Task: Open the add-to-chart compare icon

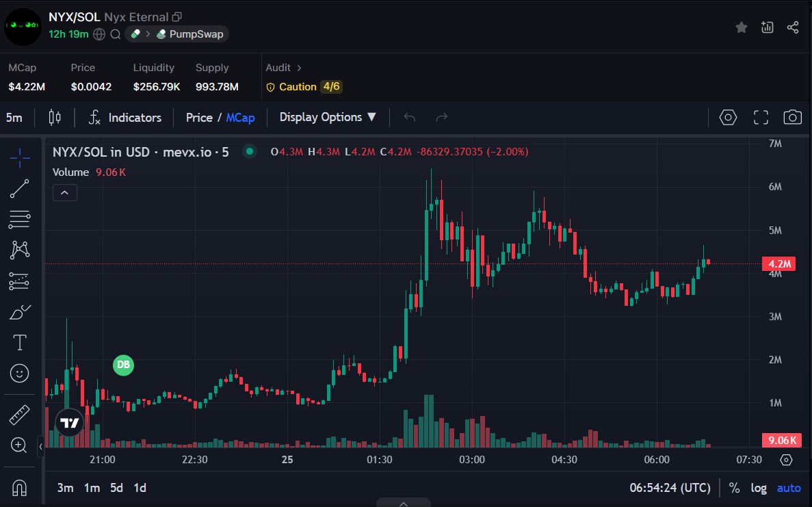Action: tap(767, 27)
